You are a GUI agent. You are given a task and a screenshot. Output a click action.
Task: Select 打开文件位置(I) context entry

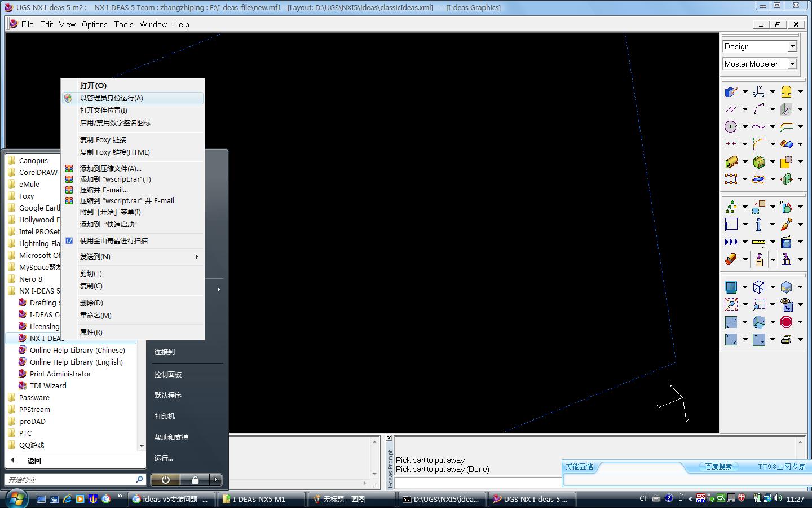(x=133, y=111)
